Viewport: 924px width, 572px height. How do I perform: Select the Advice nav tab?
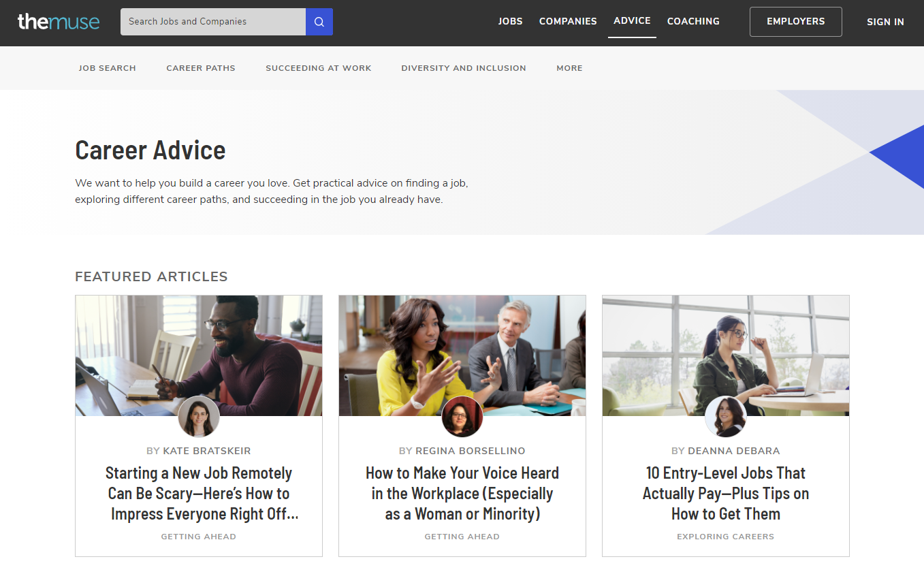[632, 21]
